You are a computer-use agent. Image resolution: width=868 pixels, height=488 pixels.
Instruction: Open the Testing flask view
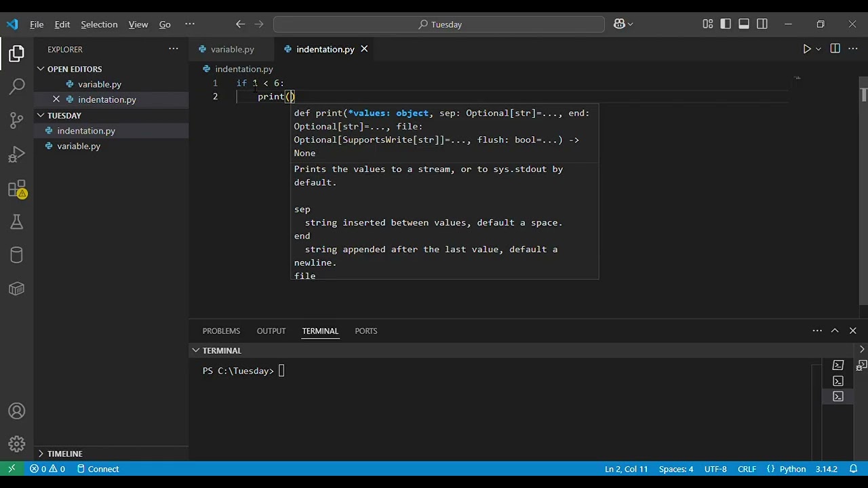[17, 222]
